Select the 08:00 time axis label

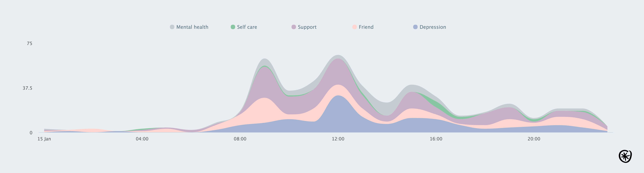[x=240, y=139]
